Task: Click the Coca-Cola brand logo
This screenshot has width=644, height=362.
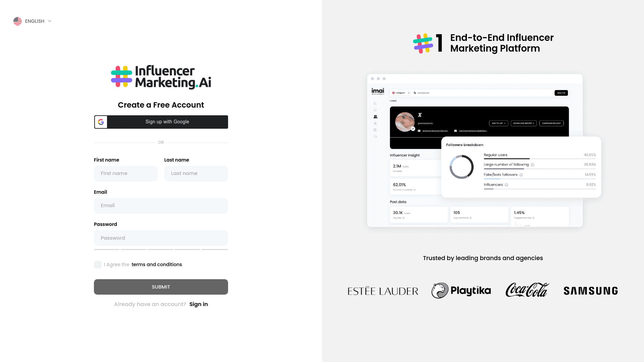Action: pos(527,290)
